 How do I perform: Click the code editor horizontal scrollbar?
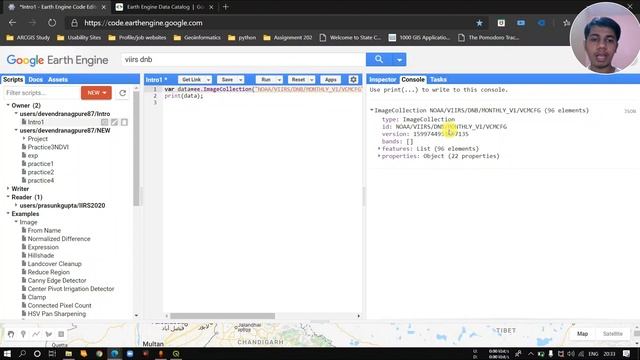point(222,316)
